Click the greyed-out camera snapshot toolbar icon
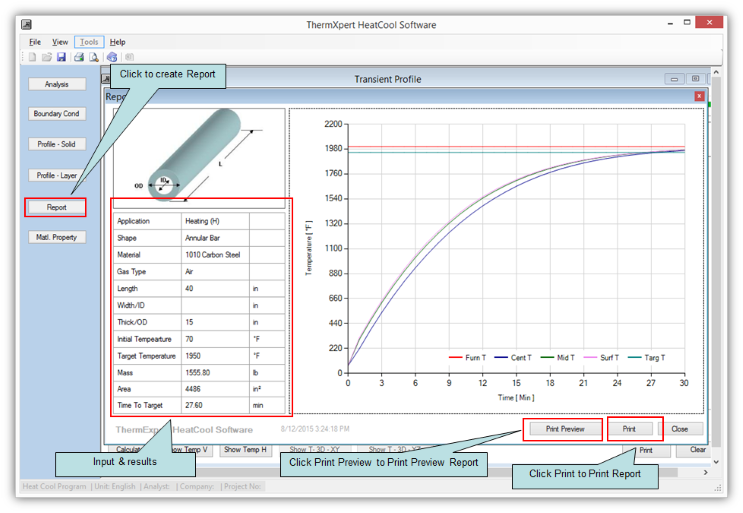Viewport: 743px width, 513px height. click(129, 57)
